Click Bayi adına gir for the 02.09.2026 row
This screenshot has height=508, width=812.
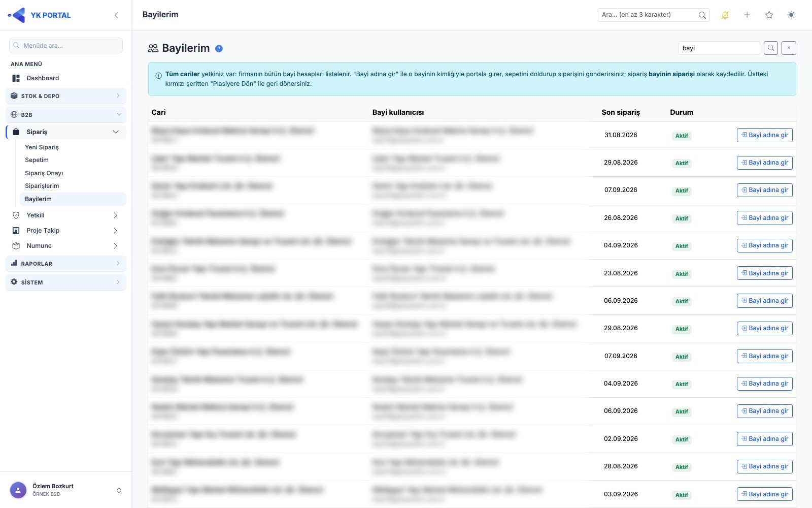pos(764,439)
